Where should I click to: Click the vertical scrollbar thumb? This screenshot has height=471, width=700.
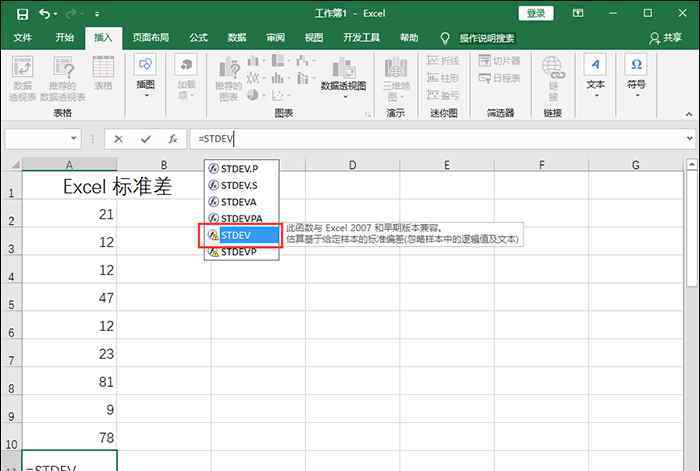point(692,229)
